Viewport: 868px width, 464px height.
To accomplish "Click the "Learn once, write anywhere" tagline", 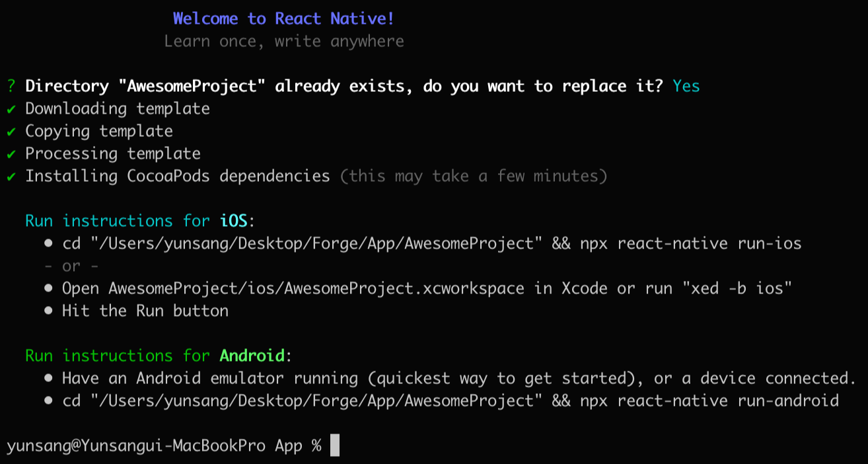I will click(283, 42).
